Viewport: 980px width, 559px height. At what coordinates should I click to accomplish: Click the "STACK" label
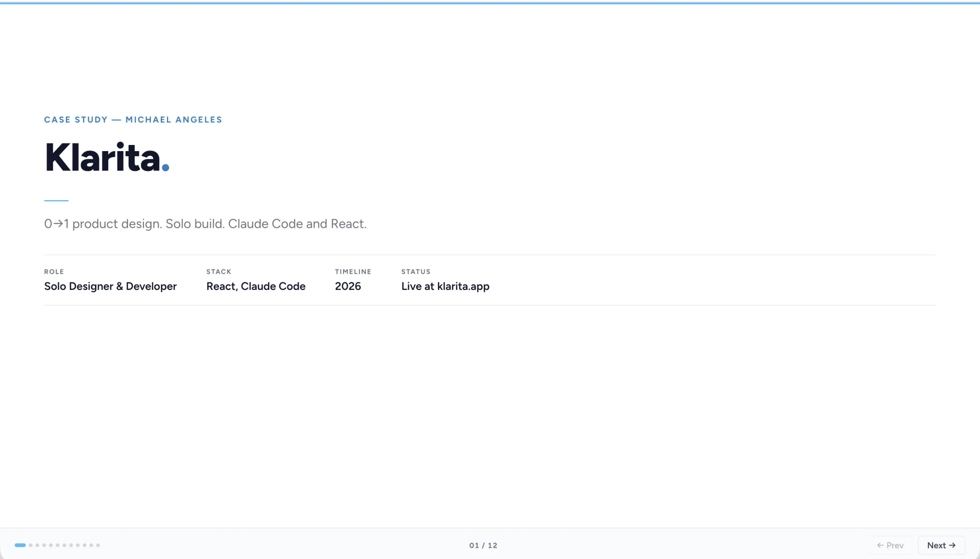click(219, 272)
